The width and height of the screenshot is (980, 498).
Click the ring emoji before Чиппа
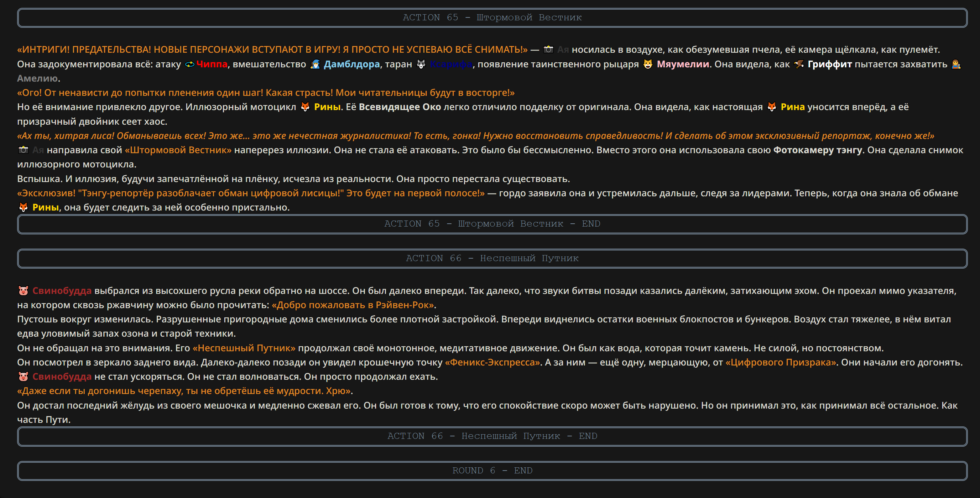(x=189, y=64)
